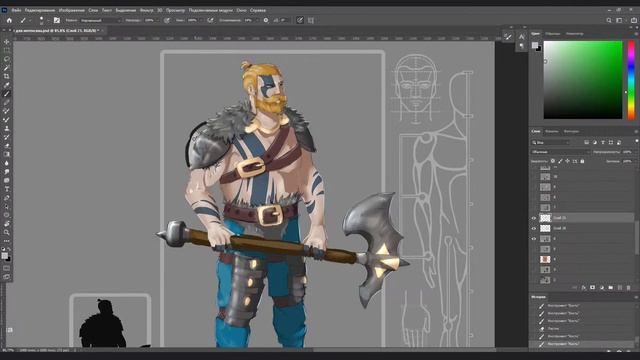The height and width of the screenshot is (360, 640).
Task: Open the Окно menu
Action: point(241,10)
